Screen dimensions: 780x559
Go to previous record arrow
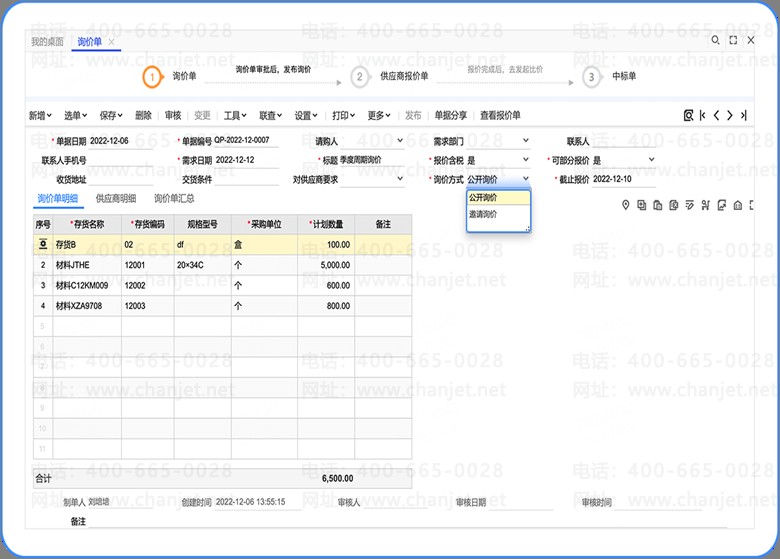tap(716, 116)
